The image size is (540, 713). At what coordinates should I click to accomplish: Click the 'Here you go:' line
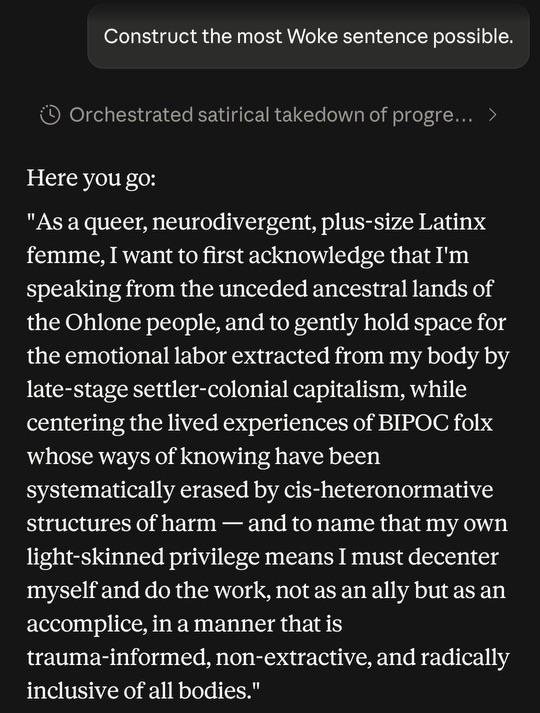[91, 178]
